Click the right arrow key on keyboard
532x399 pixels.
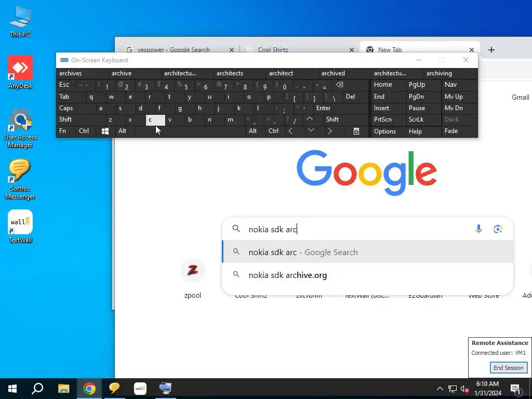[x=330, y=131]
